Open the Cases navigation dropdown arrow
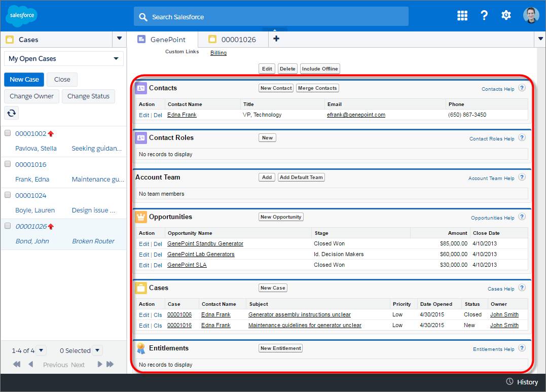The width and height of the screenshot is (546, 392). click(x=120, y=39)
